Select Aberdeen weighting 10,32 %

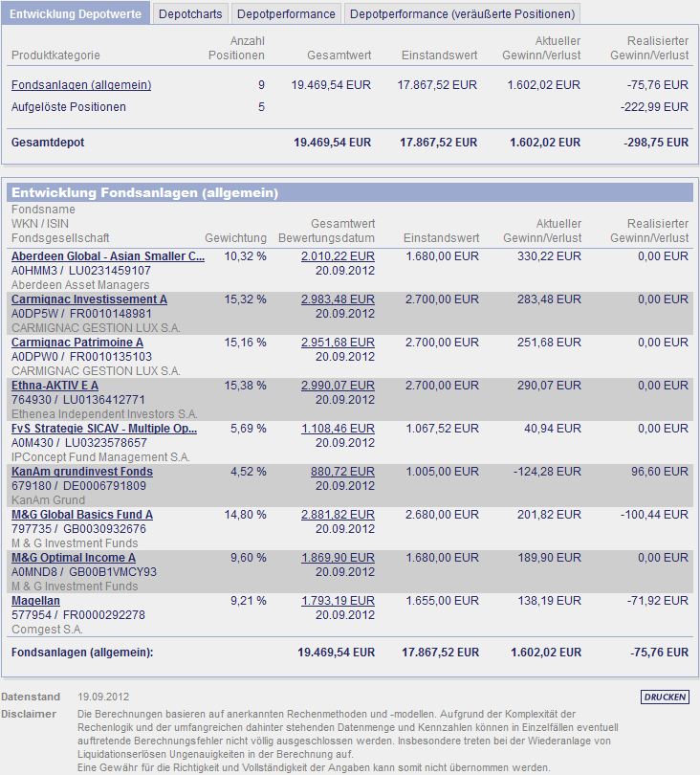click(245, 256)
